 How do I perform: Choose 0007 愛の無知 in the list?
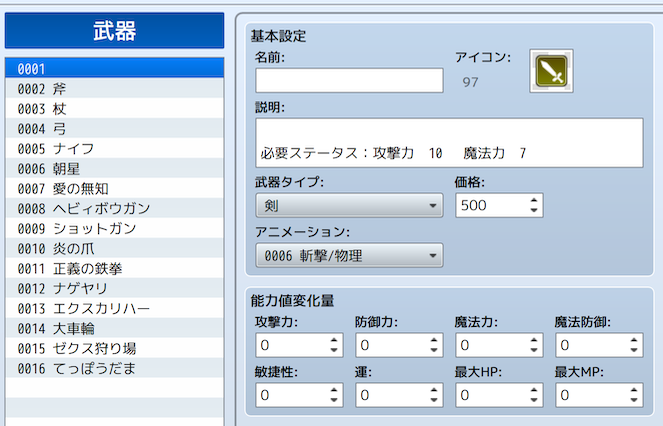(x=113, y=189)
